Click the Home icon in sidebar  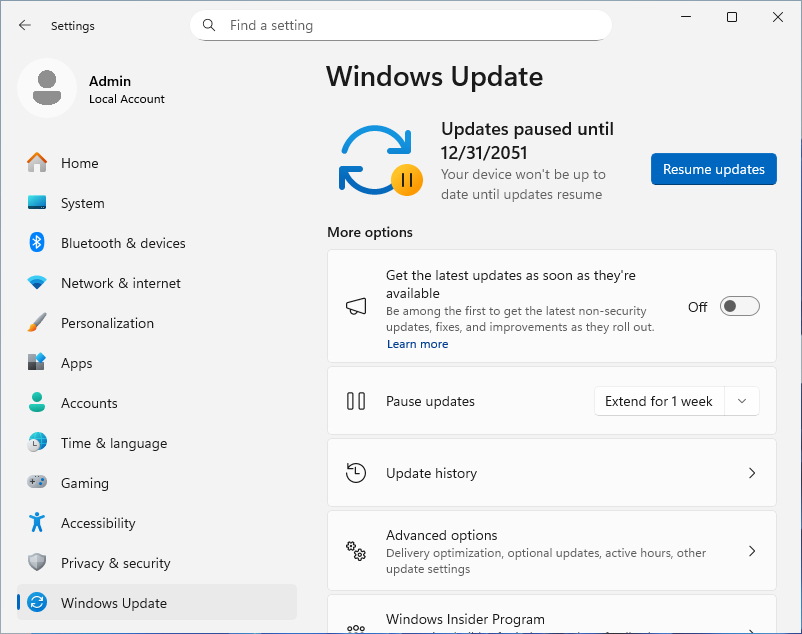pyautogui.click(x=37, y=163)
